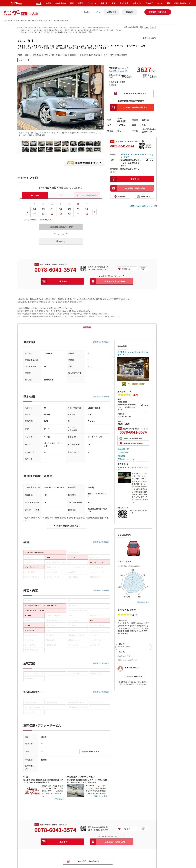The width and height of the screenshot is (196, 868).
Task: Open ローンシミュレーション near the price
Action: point(132,93)
